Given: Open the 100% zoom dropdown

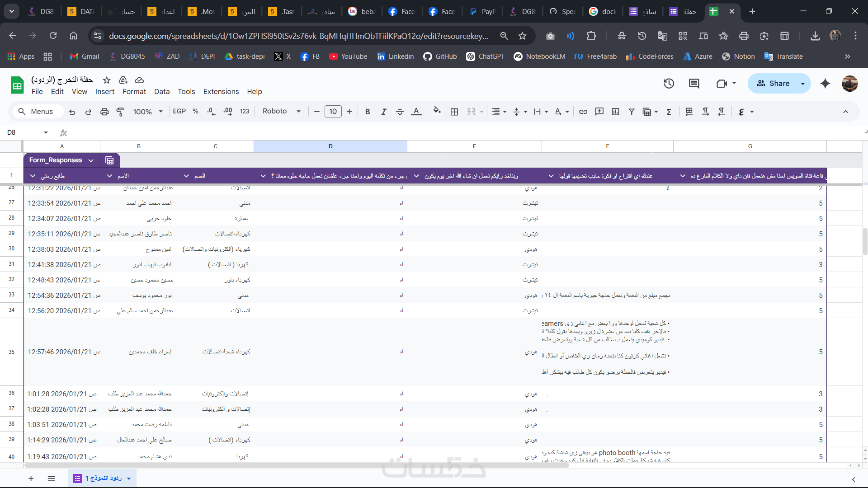Looking at the screenshot, I should (x=147, y=112).
